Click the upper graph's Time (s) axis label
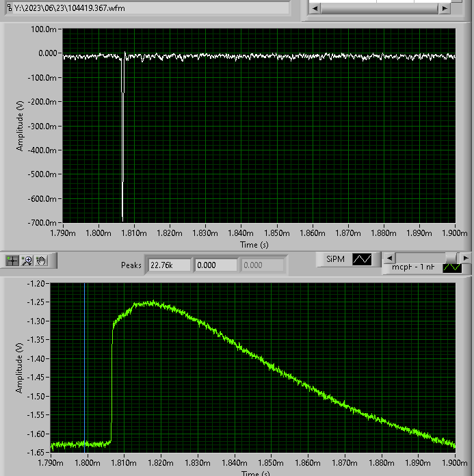 [x=254, y=245]
